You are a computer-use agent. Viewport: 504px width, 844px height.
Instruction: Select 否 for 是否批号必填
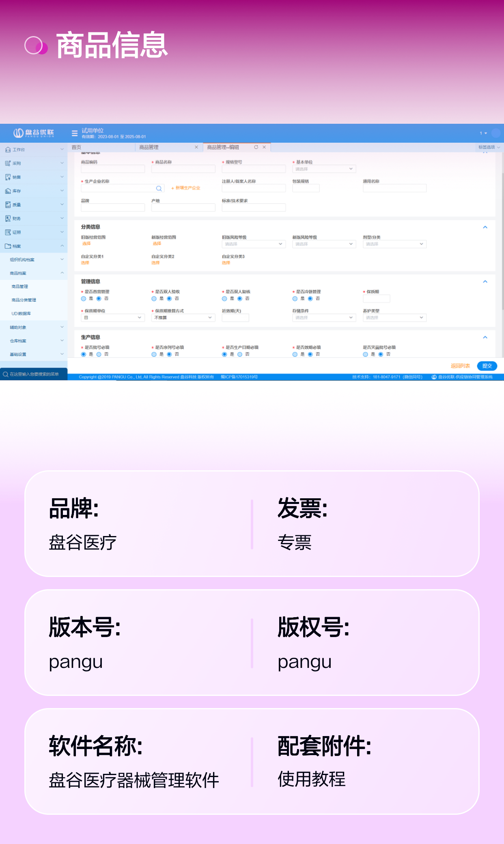coord(99,354)
